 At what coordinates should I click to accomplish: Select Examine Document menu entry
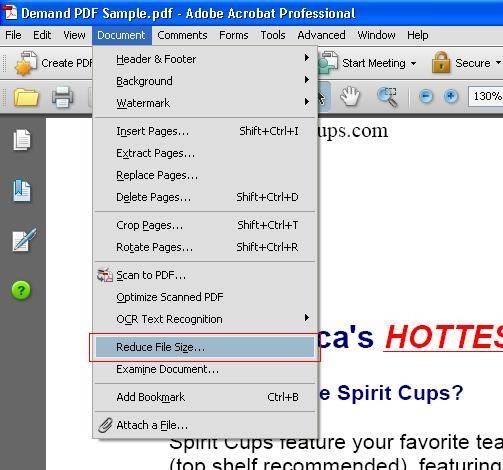pos(205,369)
